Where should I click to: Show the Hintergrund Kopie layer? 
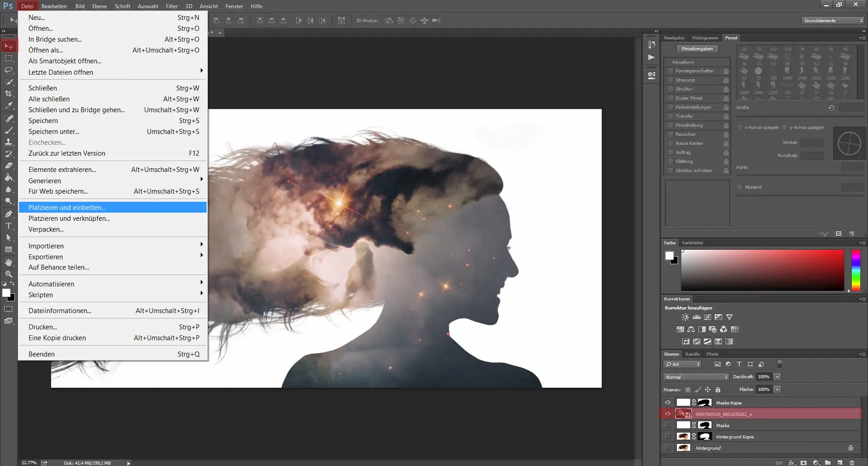tap(668, 436)
